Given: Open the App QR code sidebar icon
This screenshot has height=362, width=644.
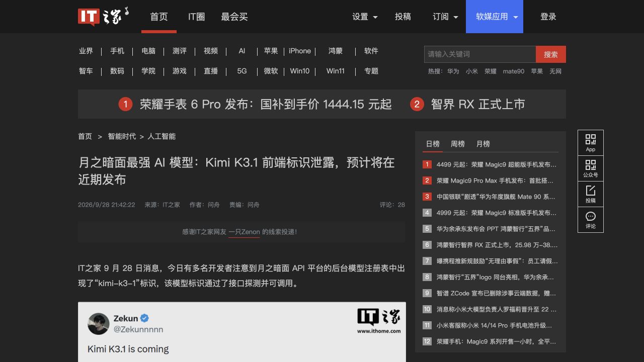Looking at the screenshot, I should click(591, 143).
